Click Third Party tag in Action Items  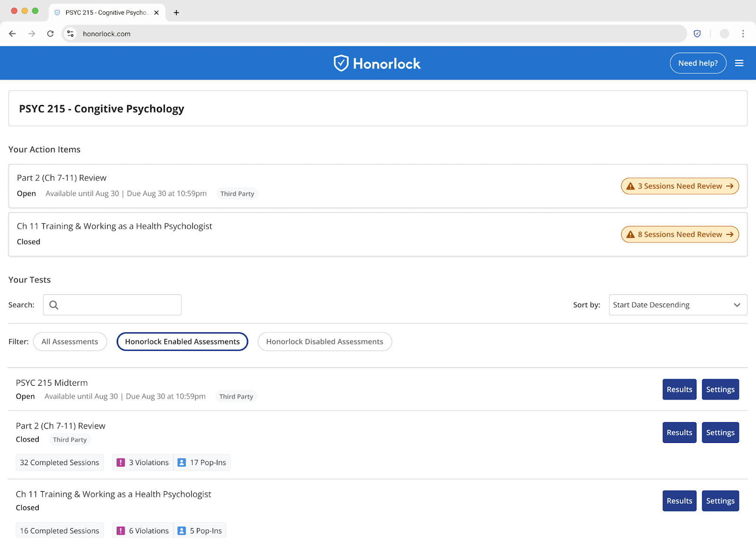tap(237, 194)
